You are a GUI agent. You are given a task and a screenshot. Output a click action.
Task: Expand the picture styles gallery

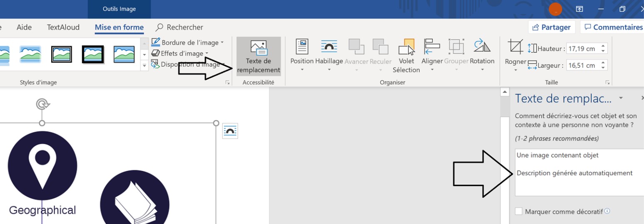144,65
